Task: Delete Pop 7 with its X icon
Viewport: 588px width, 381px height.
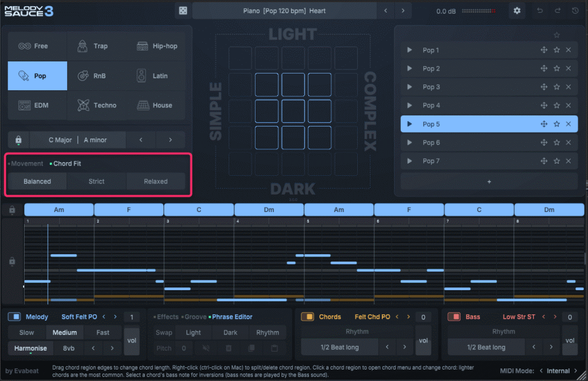Action: click(x=568, y=161)
